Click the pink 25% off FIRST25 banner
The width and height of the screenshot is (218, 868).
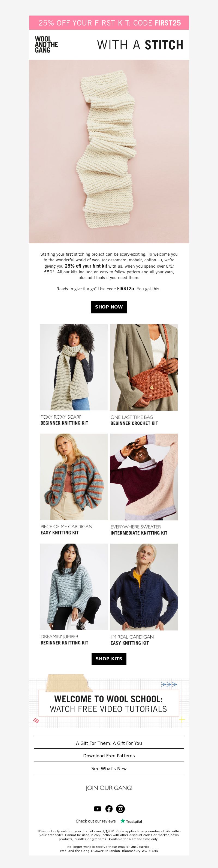[x=109, y=23]
